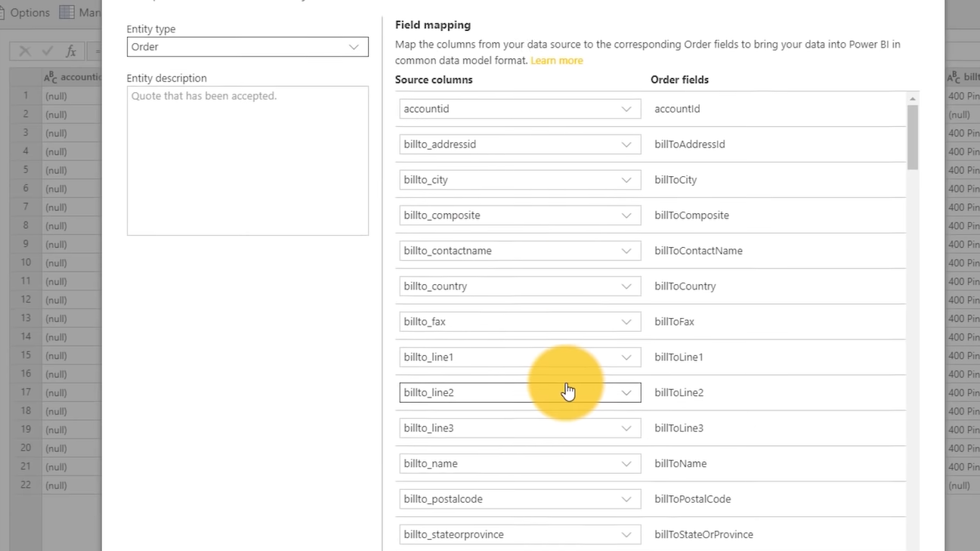Click inside the Entity description text box
980x551 pixels.
point(247,160)
